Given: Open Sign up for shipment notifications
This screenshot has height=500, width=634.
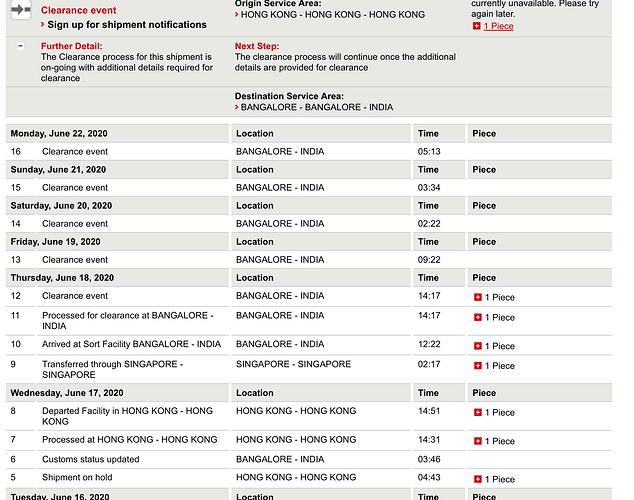Looking at the screenshot, I should click(127, 25).
